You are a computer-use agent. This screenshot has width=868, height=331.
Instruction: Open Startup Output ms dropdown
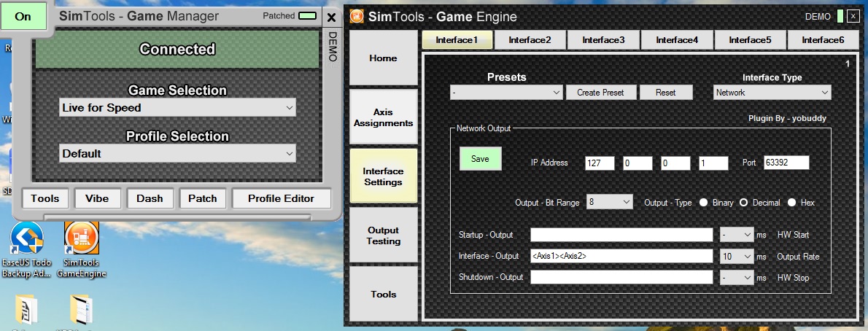click(x=736, y=235)
